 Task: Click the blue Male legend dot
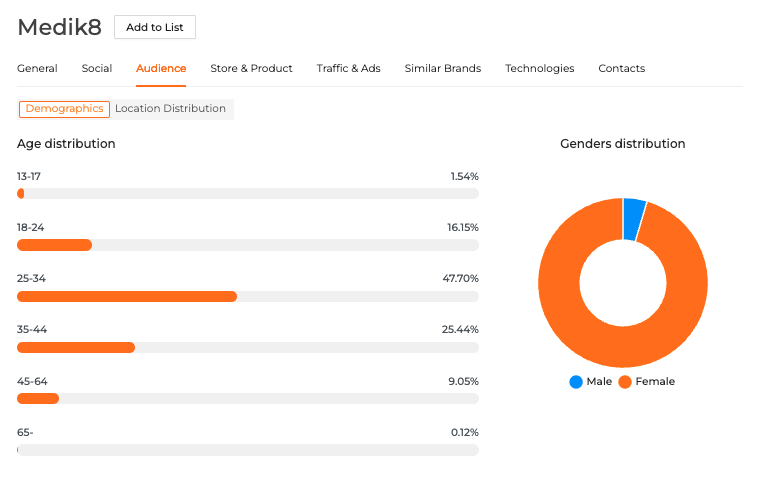[x=576, y=382]
